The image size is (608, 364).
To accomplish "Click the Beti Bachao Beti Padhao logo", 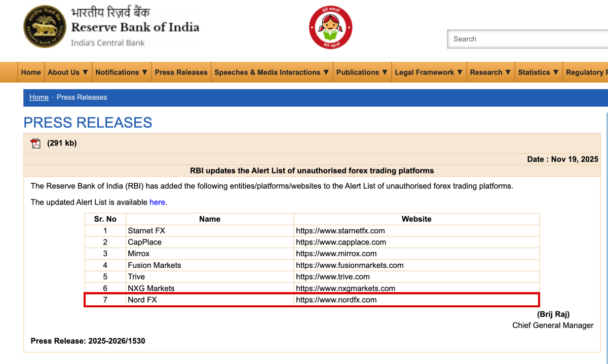I will [330, 27].
